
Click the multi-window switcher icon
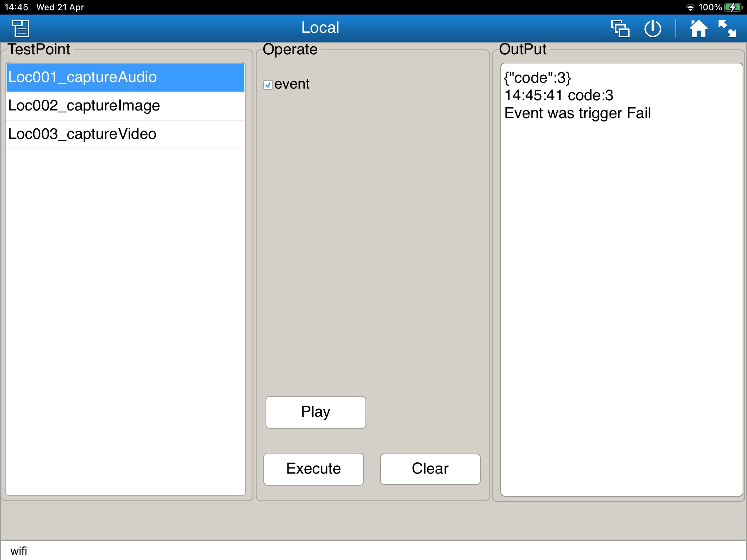pyautogui.click(x=620, y=28)
